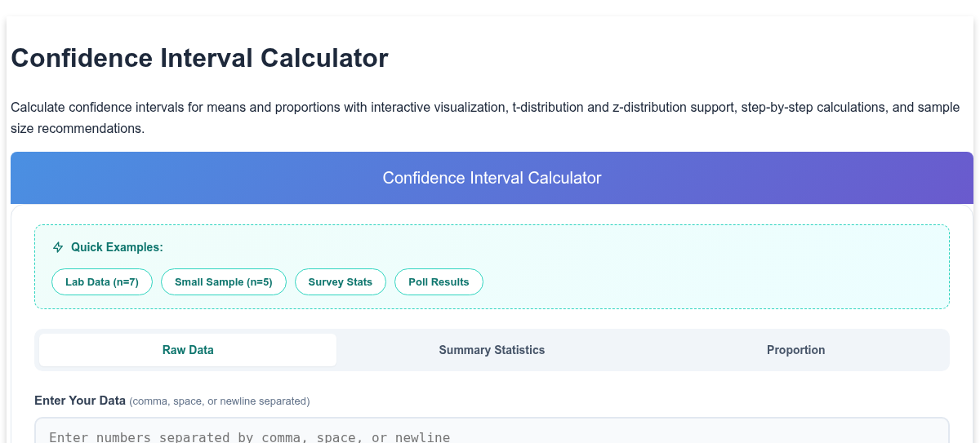The image size is (980, 443).
Task: Load the Small Sample (n=5) example
Action: coord(223,282)
